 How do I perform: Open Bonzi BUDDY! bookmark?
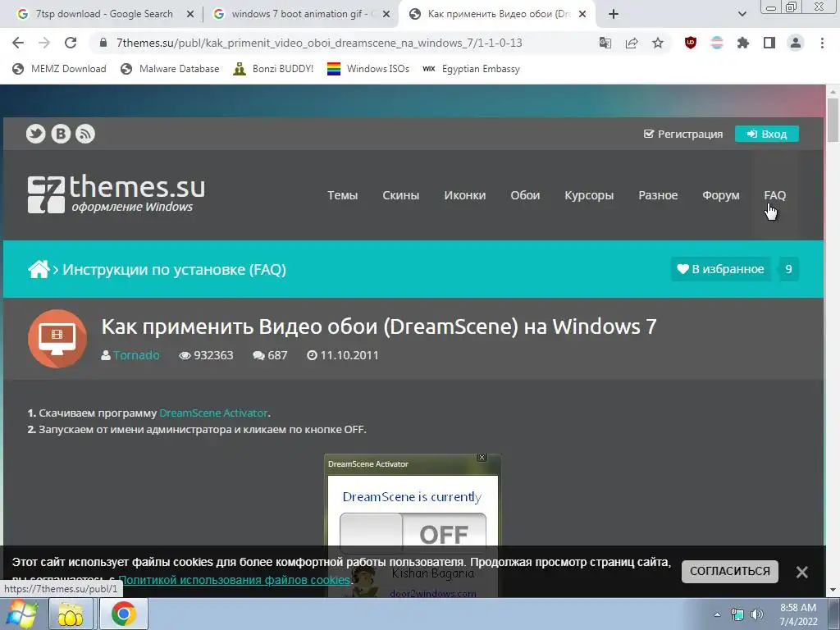click(274, 69)
